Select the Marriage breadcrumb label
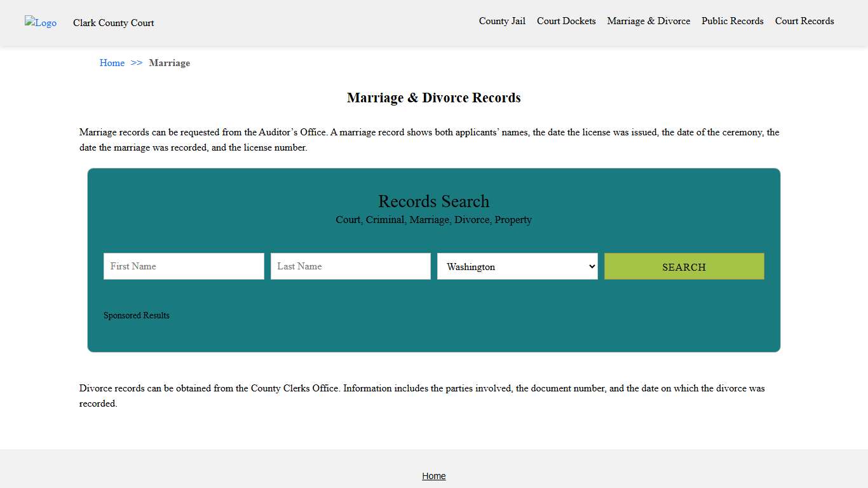 point(169,63)
